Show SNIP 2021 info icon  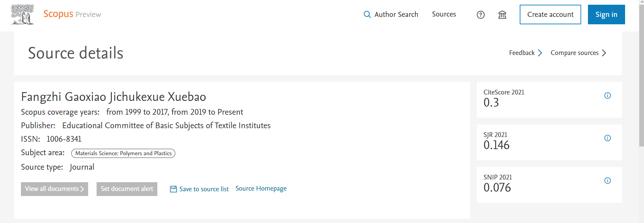607,180
